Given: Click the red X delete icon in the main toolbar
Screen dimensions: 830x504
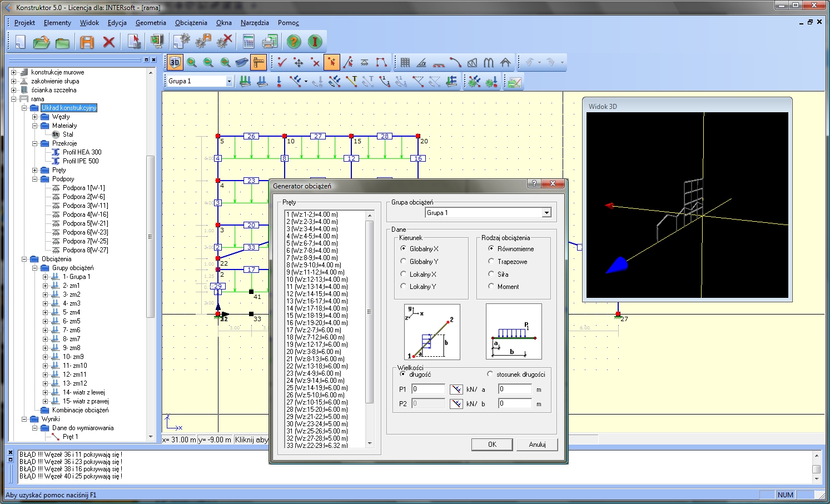Looking at the screenshot, I should pyautogui.click(x=109, y=42).
